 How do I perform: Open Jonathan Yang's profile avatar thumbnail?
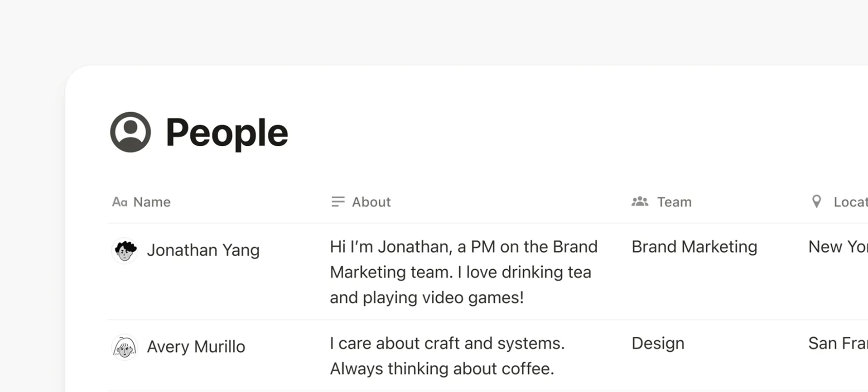[125, 250]
